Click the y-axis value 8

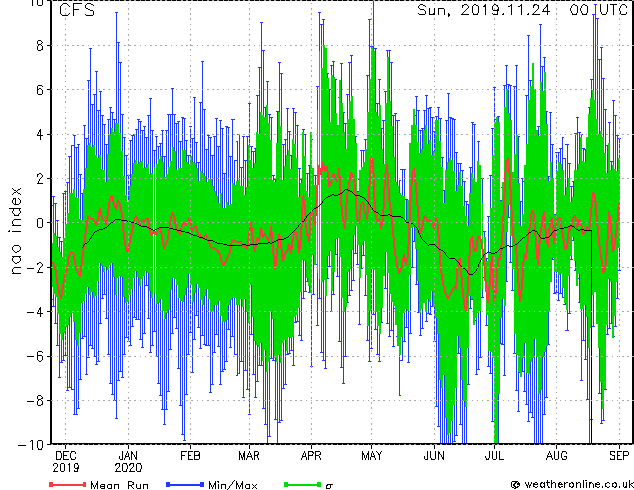pyautogui.click(x=40, y=45)
